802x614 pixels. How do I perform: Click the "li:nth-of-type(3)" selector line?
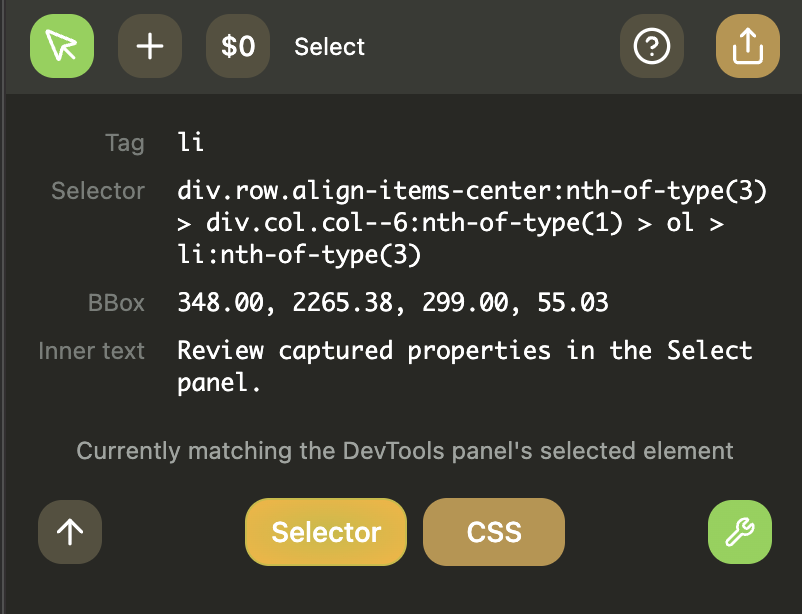click(299, 255)
